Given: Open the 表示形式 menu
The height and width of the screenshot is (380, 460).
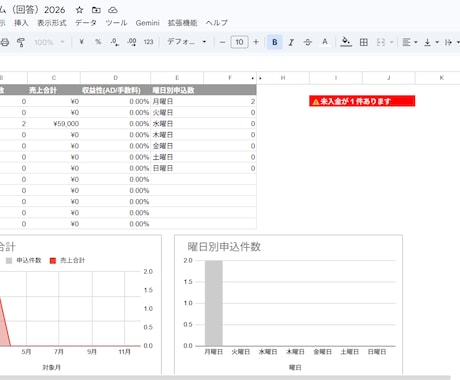Looking at the screenshot, I should point(52,23).
